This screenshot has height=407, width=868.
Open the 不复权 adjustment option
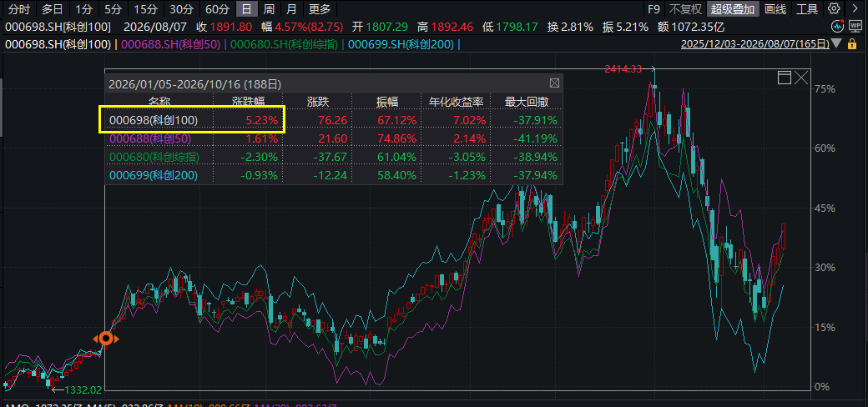pyautogui.click(x=685, y=8)
